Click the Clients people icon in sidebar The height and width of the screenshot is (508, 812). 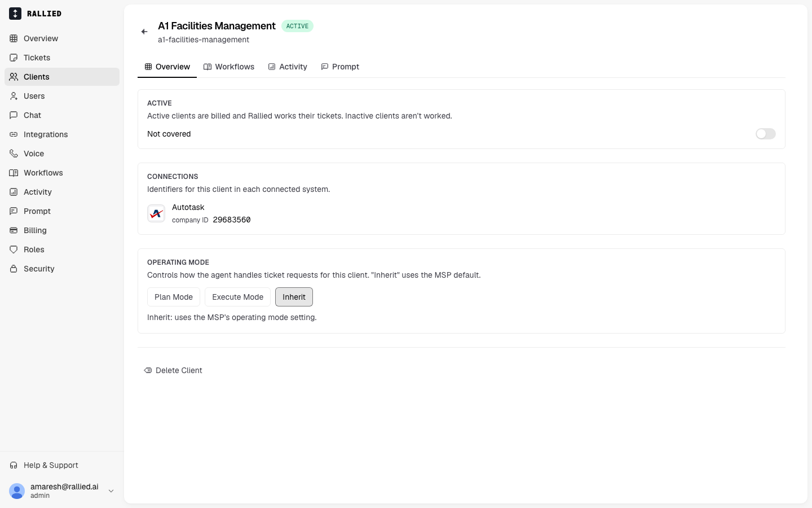14,77
